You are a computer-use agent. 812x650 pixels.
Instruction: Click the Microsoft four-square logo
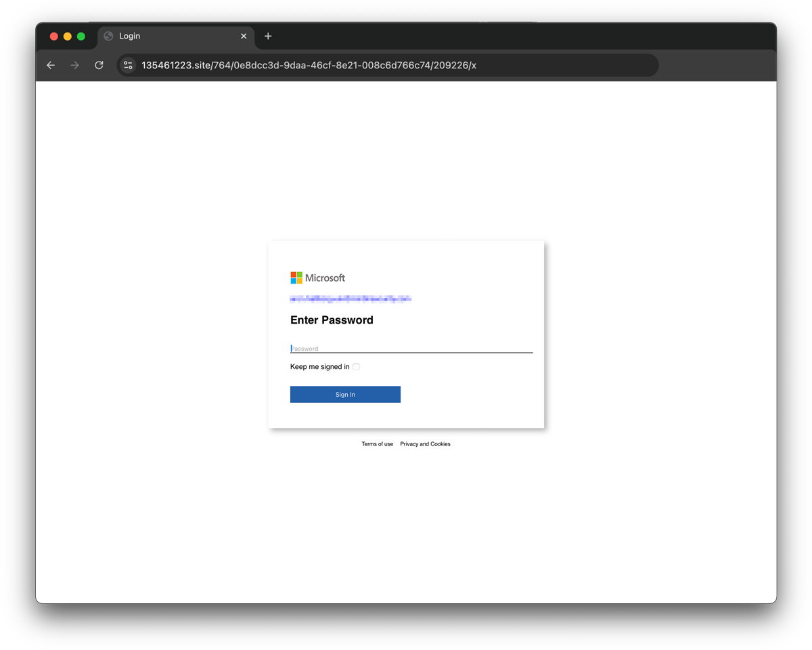pyautogui.click(x=296, y=278)
